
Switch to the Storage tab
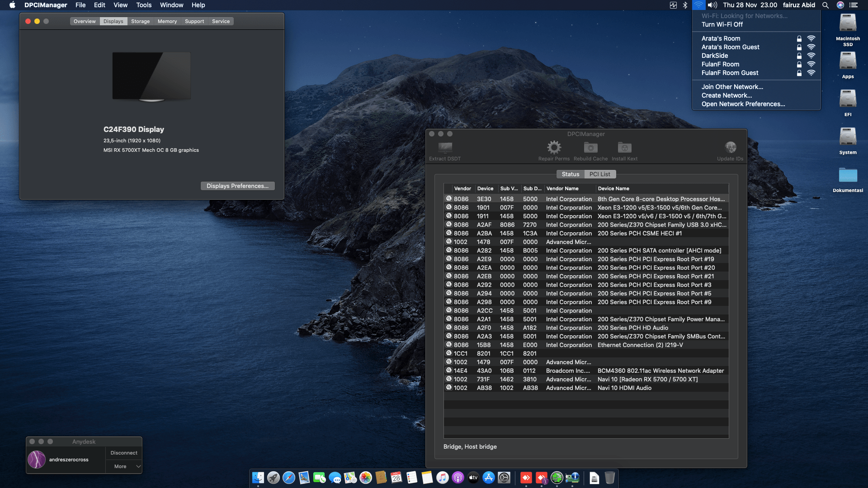point(140,21)
